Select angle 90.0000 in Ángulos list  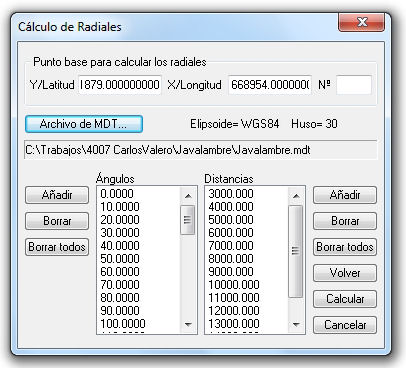pos(139,311)
